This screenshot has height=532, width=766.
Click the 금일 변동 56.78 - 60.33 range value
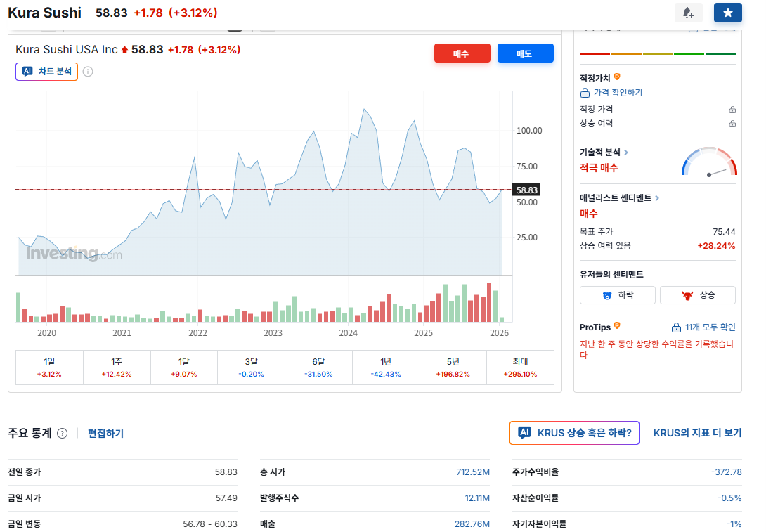coord(210,524)
